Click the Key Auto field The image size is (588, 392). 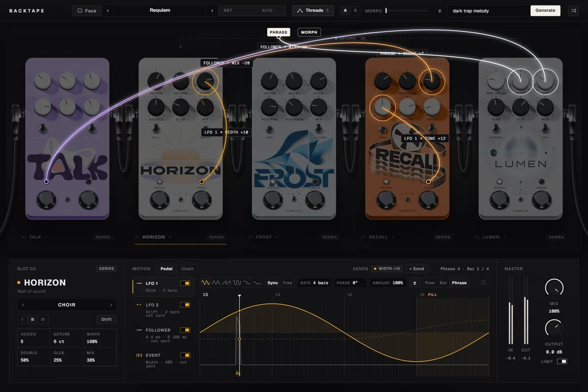252,11
